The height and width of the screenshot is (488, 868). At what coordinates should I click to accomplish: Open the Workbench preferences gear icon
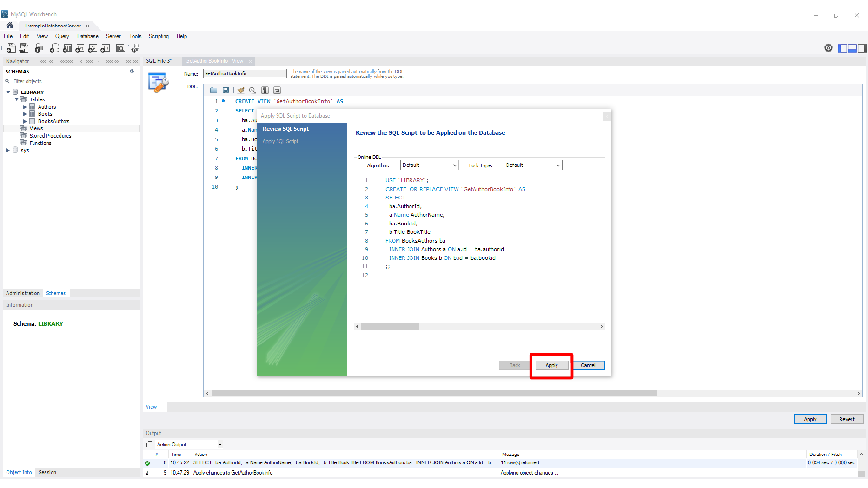click(828, 48)
